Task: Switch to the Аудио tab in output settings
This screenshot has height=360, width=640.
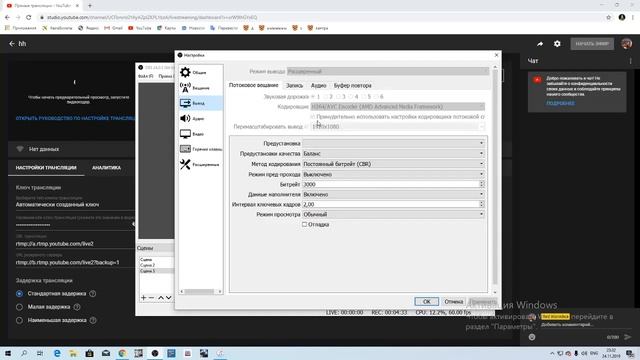Action: coord(318,85)
